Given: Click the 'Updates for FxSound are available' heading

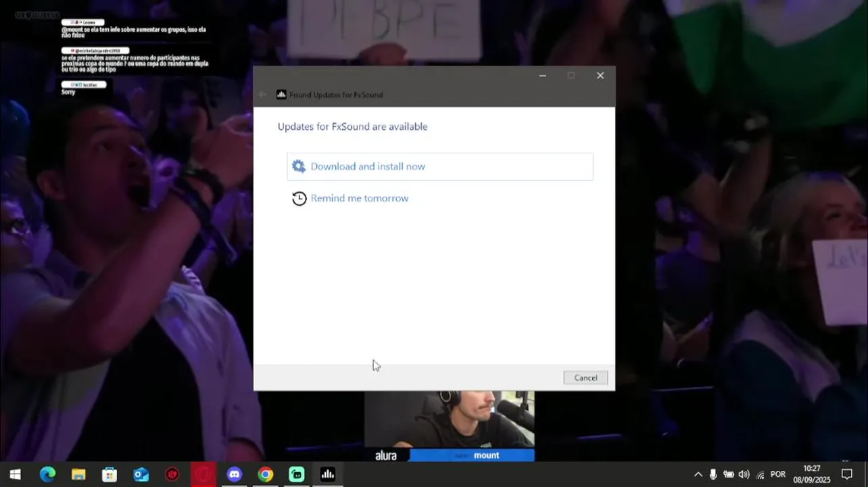Looking at the screenshot, I should click(x=352, y=126).
